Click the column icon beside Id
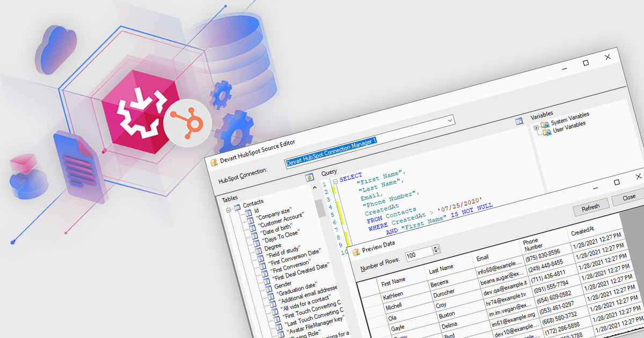The image size is (644, 338). coord(248,213)
